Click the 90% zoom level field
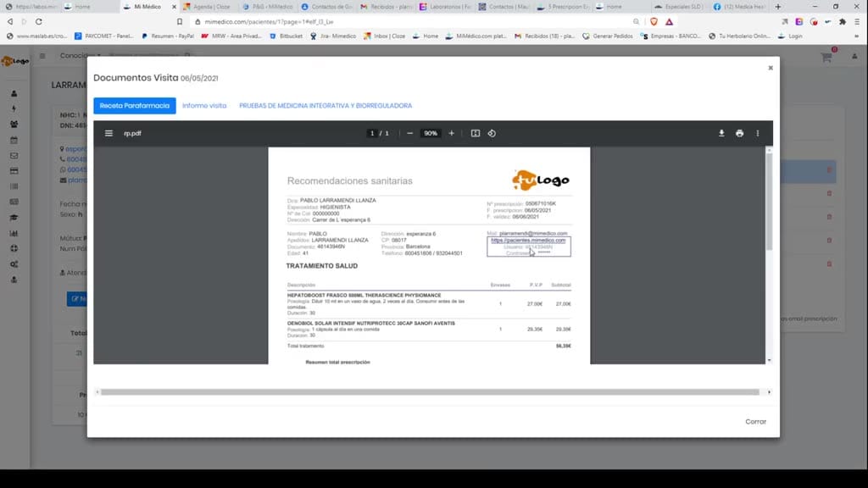This screenshot has width=868, height=488. click(x=430, y=133)
